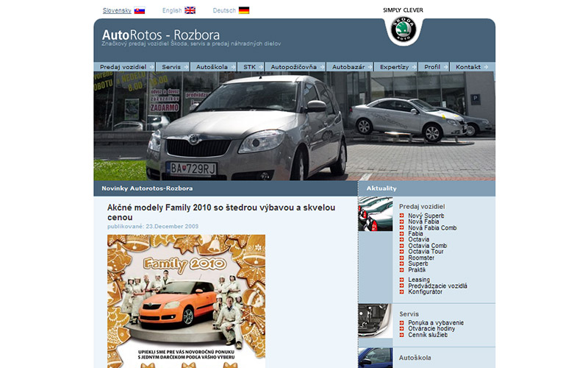Open Otváracie hodiny link
588x368 pixels.
[x=431, y=328]
